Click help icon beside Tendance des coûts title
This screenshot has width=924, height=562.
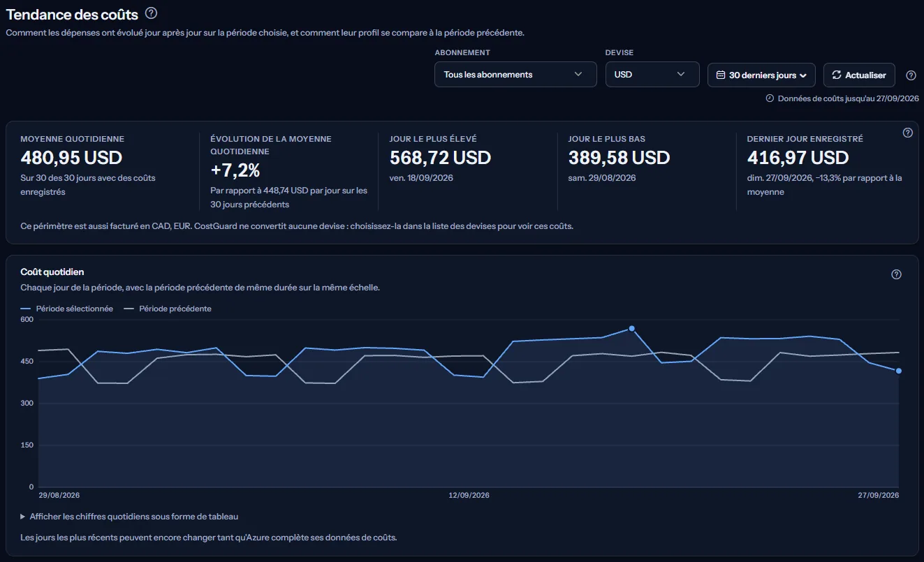(x=151, y=13)
